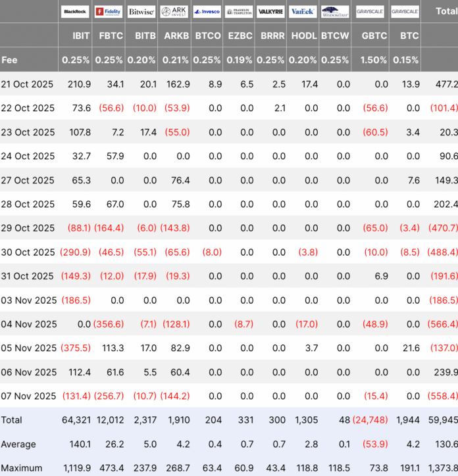Click the Grayscale logo above GBTC
Screen dimensions: 458x476
(x=370, y=12)
